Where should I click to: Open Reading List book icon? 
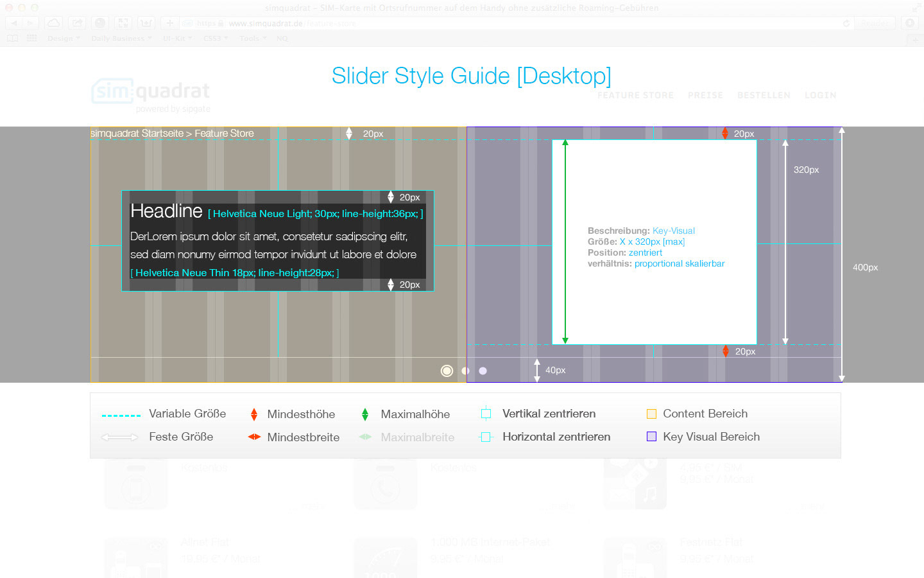click(12, 39)
